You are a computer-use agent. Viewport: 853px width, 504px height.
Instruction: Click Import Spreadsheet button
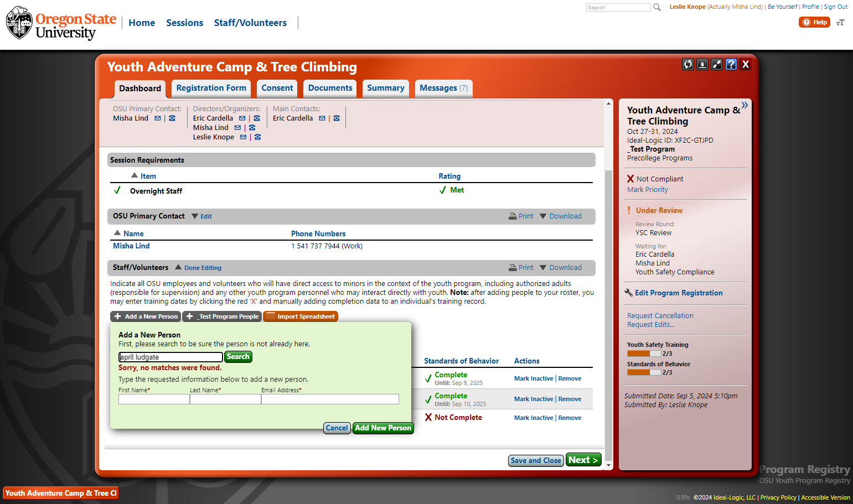point(301,316)
